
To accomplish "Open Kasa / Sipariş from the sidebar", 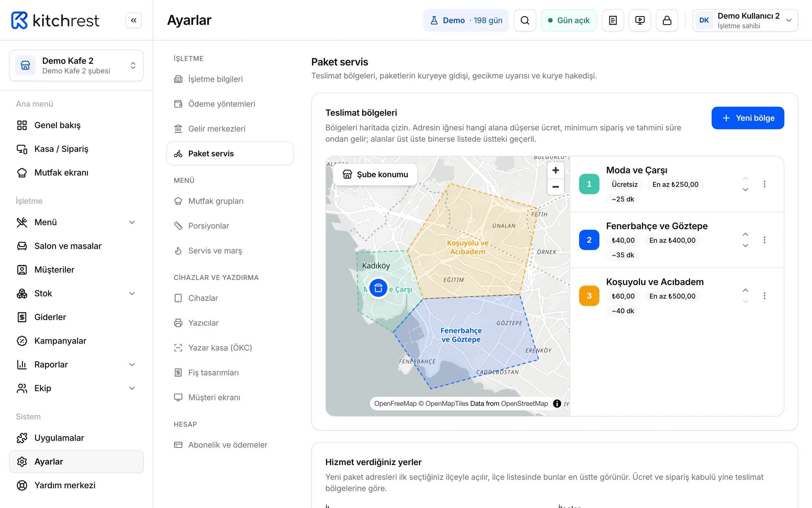I will [x=76, y=149].
